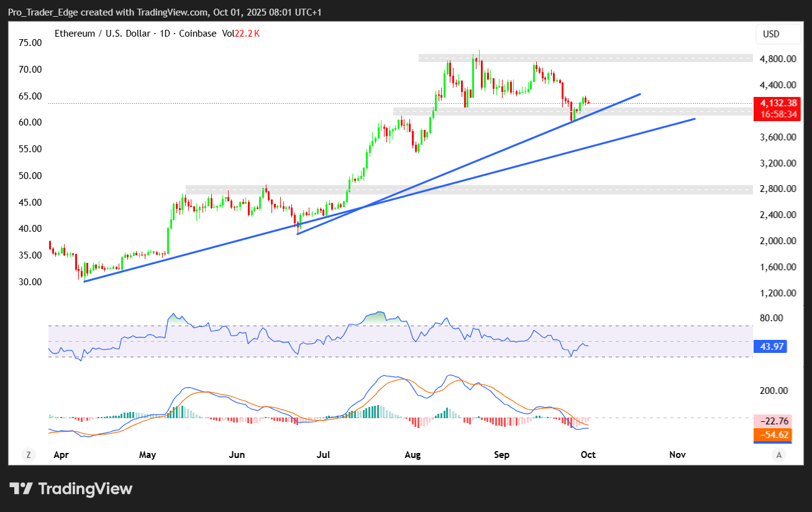Select the current price label 4,132.38
812x512 pixels.
[x=773, y=102]
